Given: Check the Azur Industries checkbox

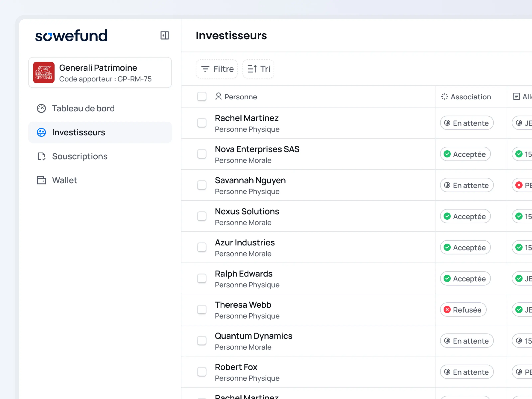Looking at the screenshot, I should click(202, 247).
